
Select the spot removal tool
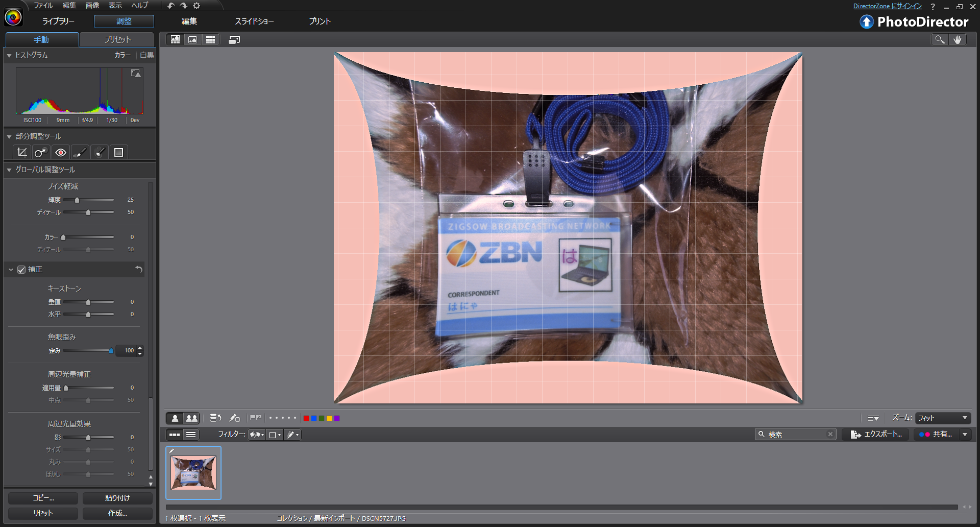click(x=40, y=152)
